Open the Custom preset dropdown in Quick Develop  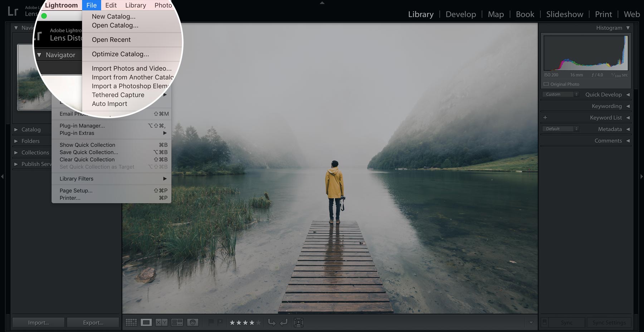point(561,94)
